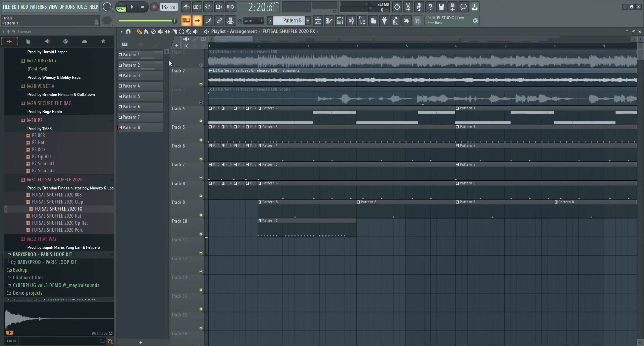This screenshot has height=346, width=644.
Task: Open the plugin picker plug icon
Action: pyautogui.click(x=384, y=21)
